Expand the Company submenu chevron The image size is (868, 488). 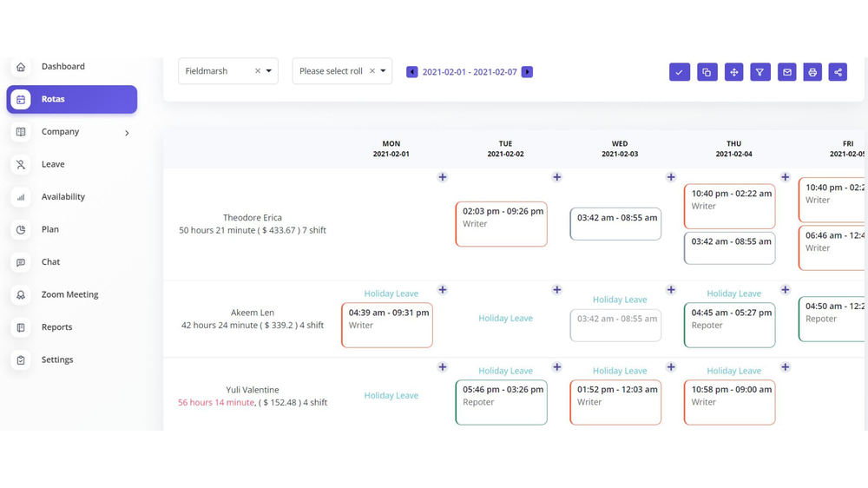(x=127, y=133)
